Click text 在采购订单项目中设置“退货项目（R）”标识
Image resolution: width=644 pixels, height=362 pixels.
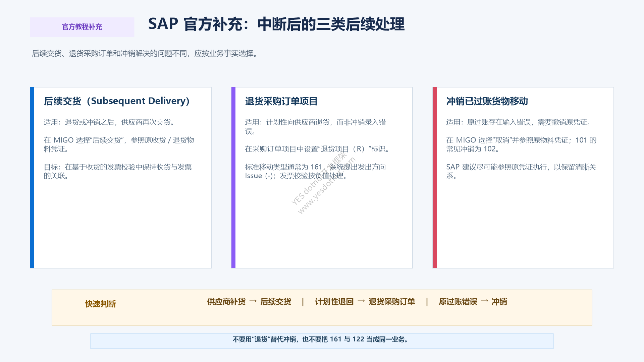(x=317, y=149)
